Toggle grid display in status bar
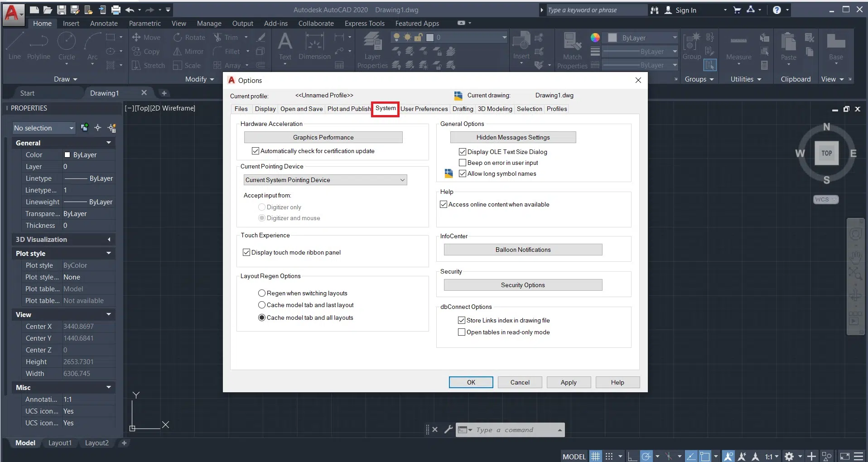 click(x=595, y=456)
